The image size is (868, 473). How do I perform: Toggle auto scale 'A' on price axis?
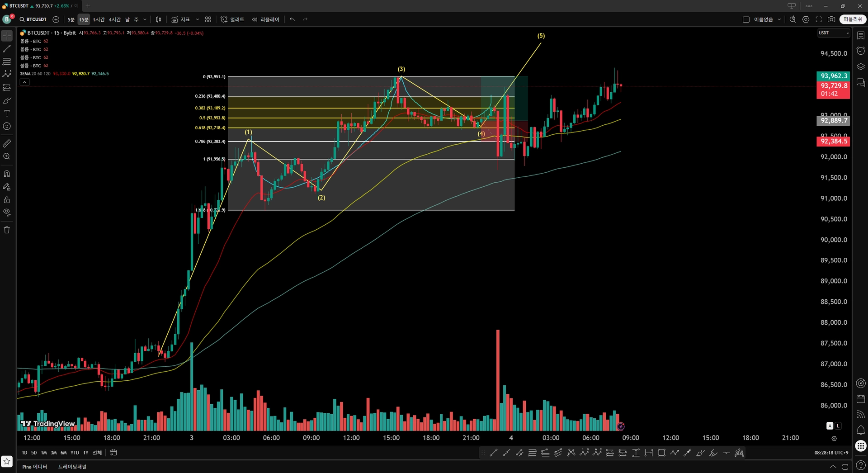click(830, 426)
